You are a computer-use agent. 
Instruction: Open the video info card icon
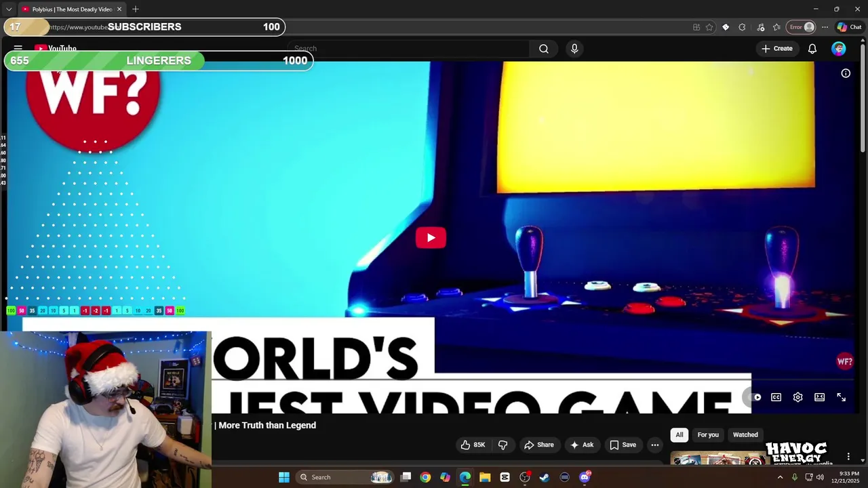point(846,73)
